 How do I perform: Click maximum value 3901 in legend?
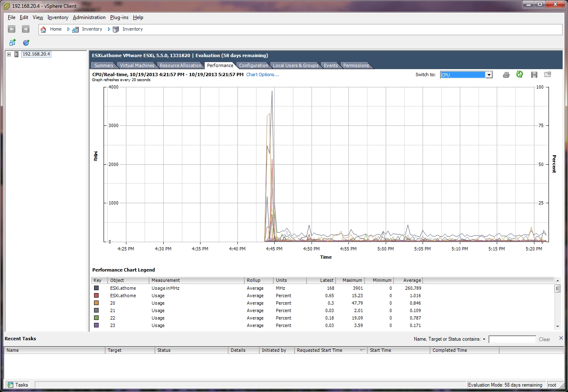point(358,288)
